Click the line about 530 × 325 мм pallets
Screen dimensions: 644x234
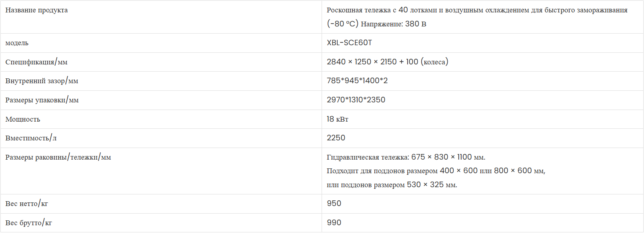pos(392,184)
